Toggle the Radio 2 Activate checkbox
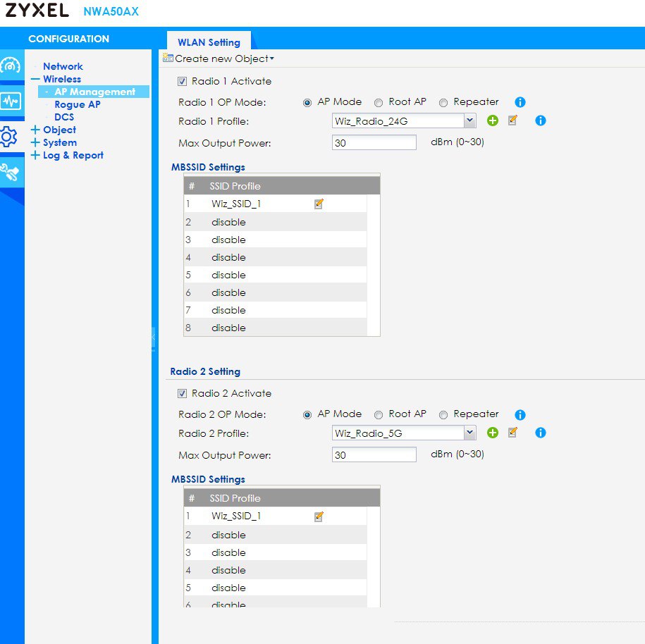Viewport: 645px width, 644px height. 183,394
